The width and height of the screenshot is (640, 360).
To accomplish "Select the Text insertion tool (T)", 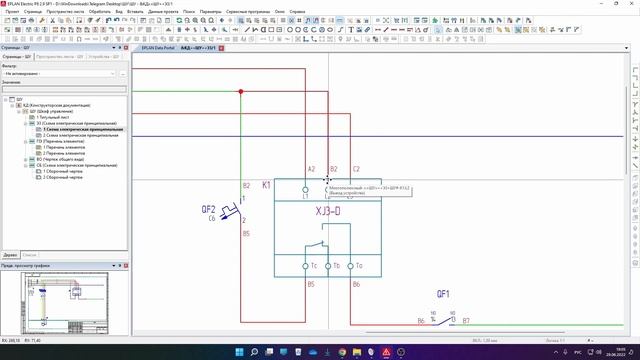I will [351, 30].
